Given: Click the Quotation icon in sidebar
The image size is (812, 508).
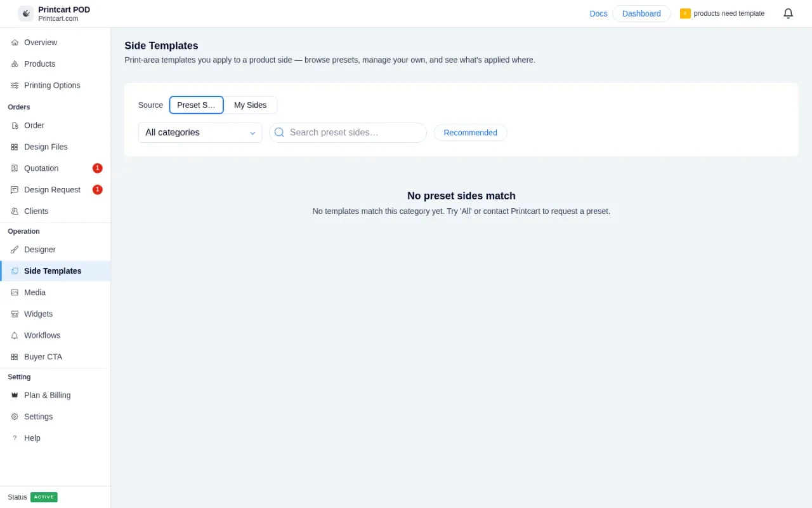Looking at the screenshot, I should (15, 168).
